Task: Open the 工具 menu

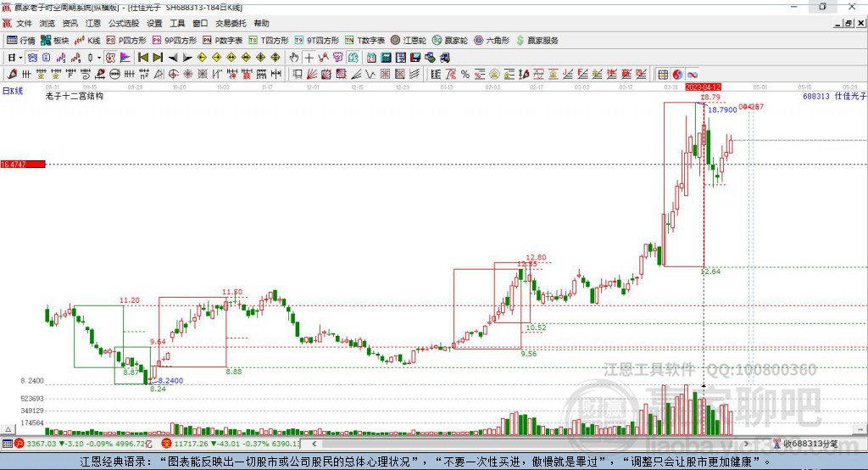Action: coord(177,23)
